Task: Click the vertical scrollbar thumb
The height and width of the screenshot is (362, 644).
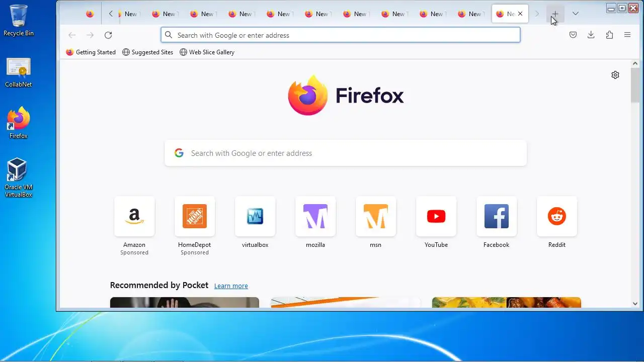Action: click(x=634, y=86)
